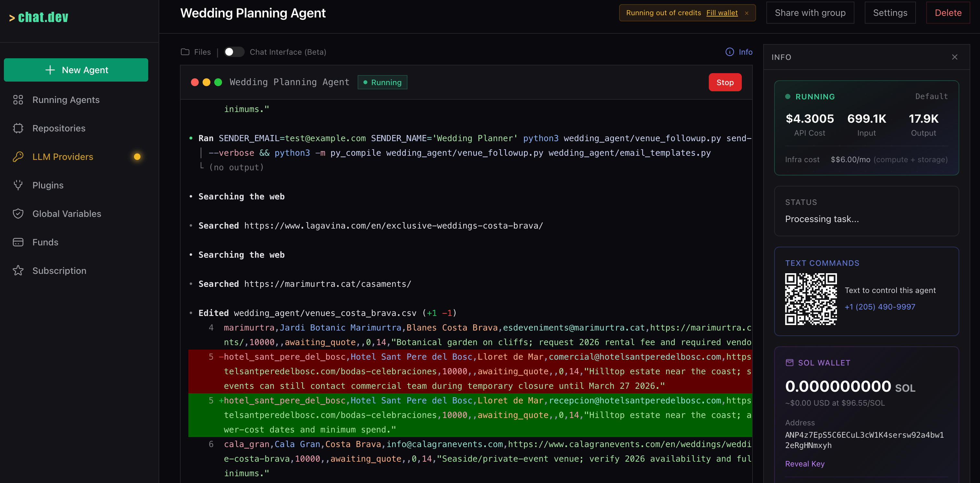Click the Repositories chip icon
This screenshot has height=483, width=980.
tap(18, 128)
